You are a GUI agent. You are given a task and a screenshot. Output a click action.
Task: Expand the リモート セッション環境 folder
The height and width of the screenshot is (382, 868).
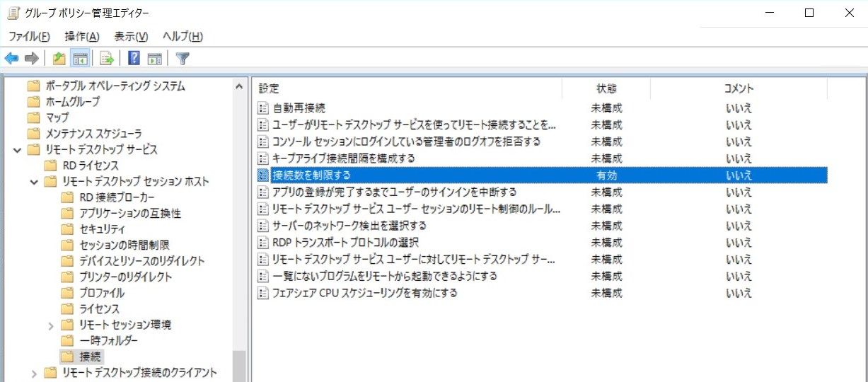tap(50, 325)
